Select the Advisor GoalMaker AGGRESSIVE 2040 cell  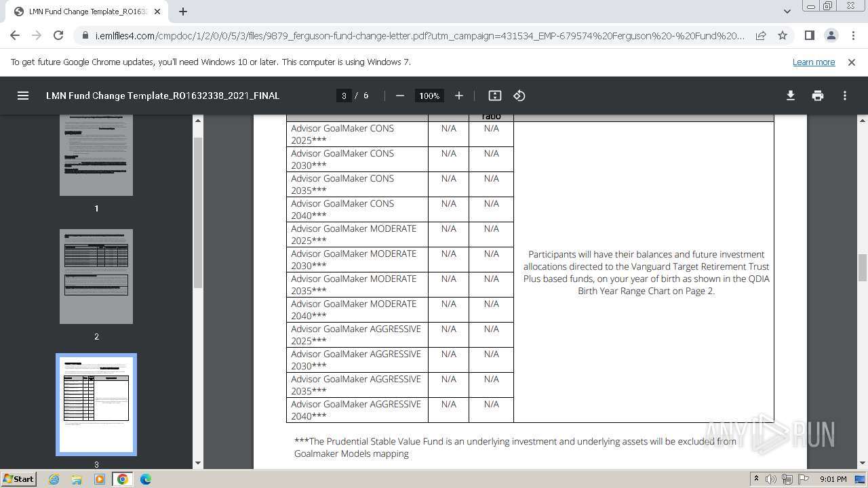coord(357,410)
